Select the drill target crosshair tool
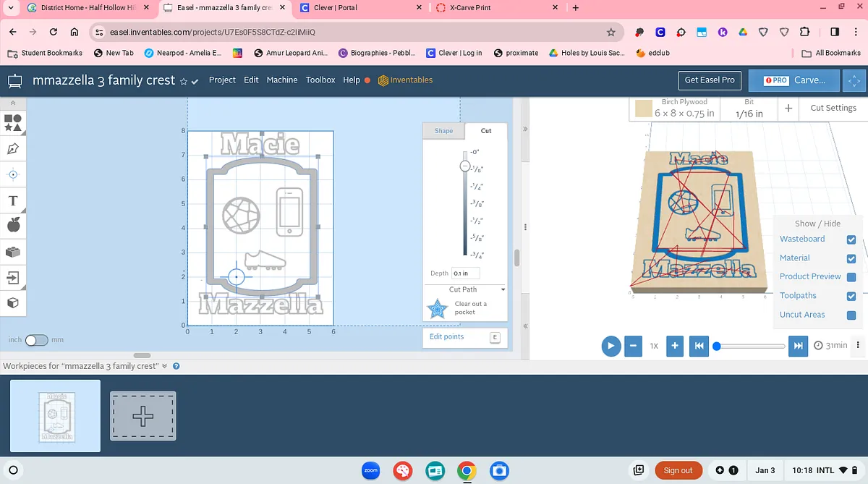Image resolution: width=868 pixels, height=484 pixels. [x=13, y=174]
